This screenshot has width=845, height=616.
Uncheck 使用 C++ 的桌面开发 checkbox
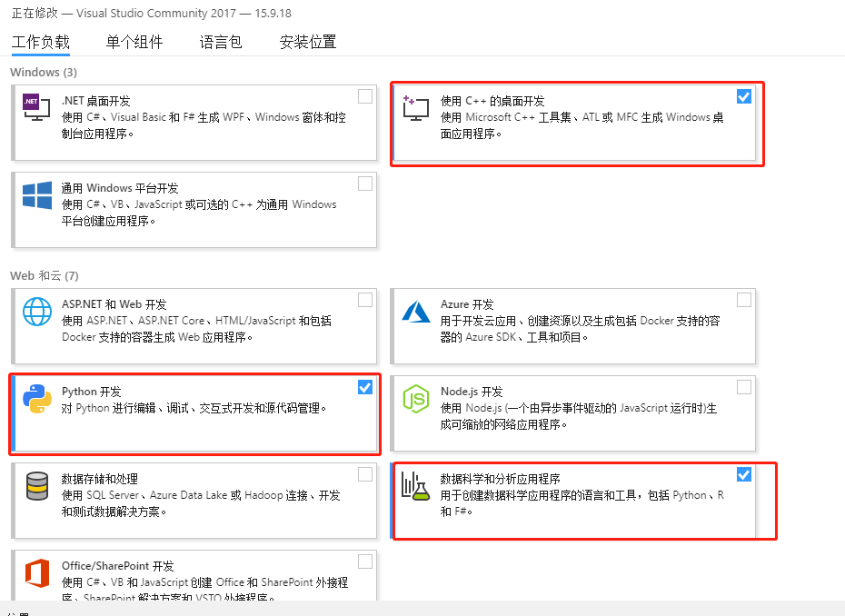(743, 96)
